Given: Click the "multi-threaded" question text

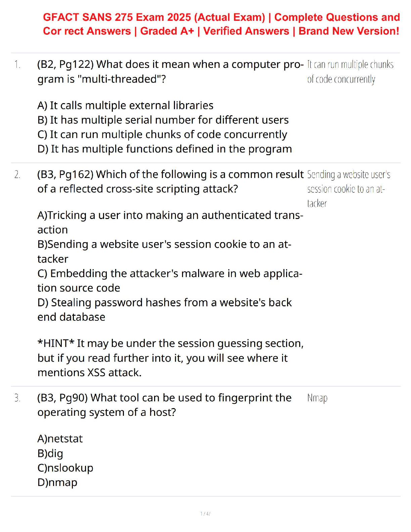Looking at the screenshot, I should pos(170,72).
